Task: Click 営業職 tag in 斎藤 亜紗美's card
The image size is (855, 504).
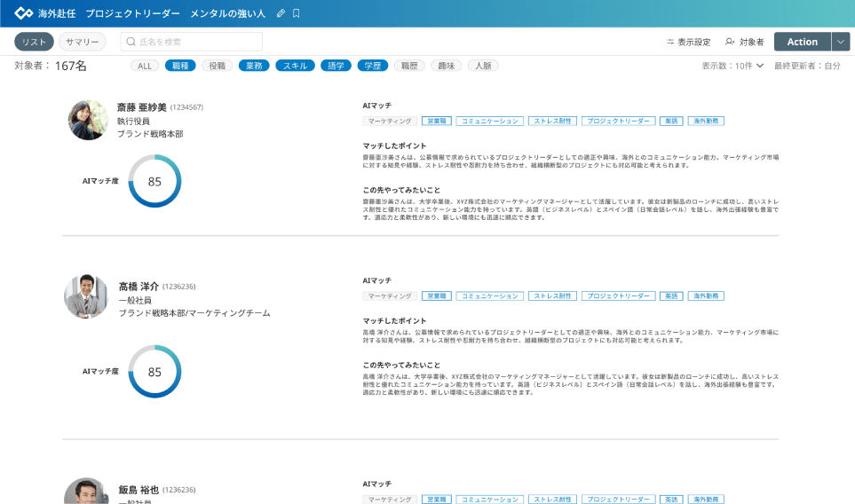Action: click(437, 121)
